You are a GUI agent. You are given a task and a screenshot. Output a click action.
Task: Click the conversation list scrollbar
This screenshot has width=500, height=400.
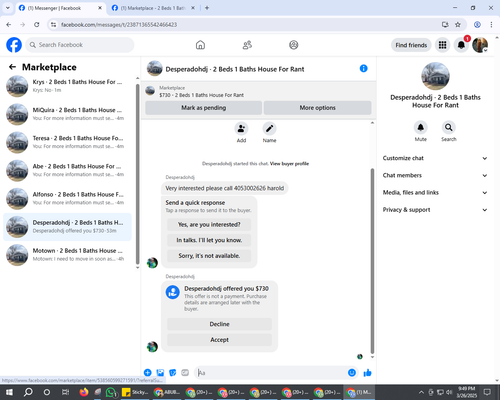coord(137,173)
